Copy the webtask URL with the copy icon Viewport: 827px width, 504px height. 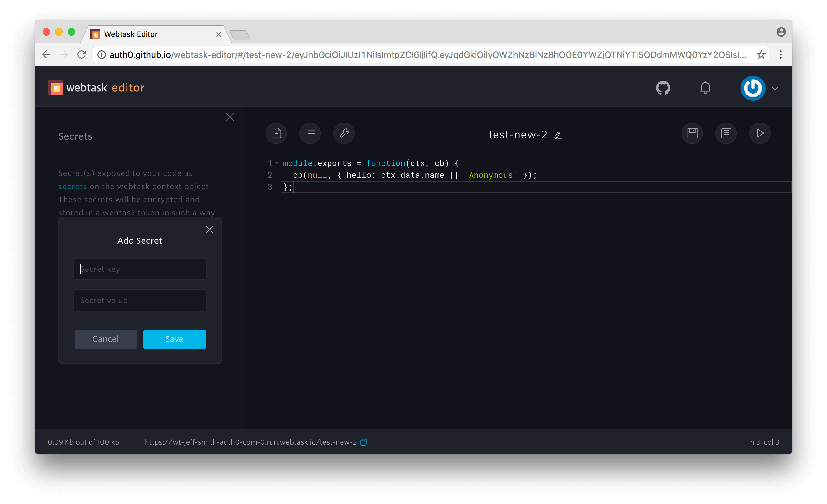coord(363,442)
